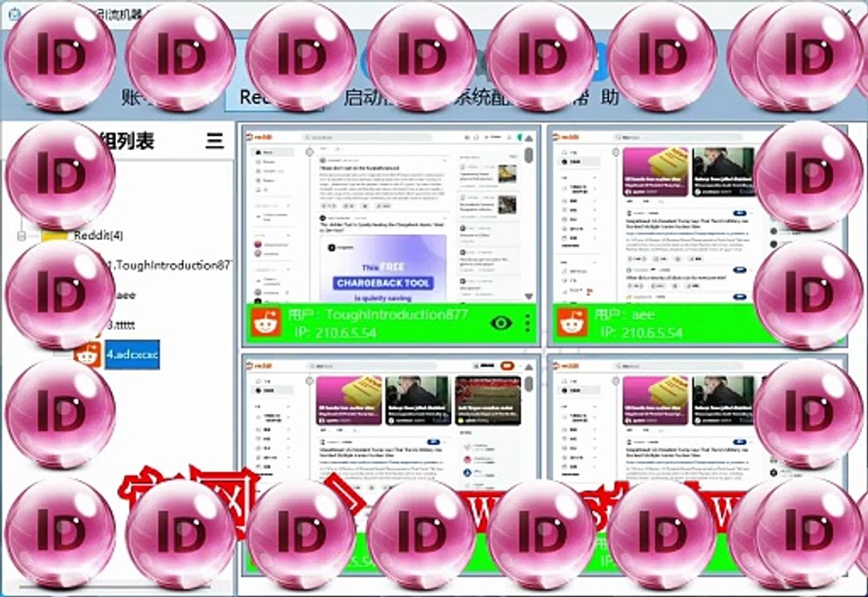The height and width of the screenshot is (597, 868).
Task: Click the search box in ToughIntroduction877 panel
Action: (x=367, y=137)
